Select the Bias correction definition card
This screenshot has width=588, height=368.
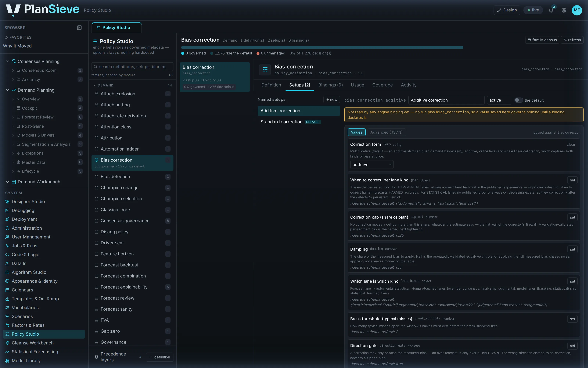tap(215, 77)
